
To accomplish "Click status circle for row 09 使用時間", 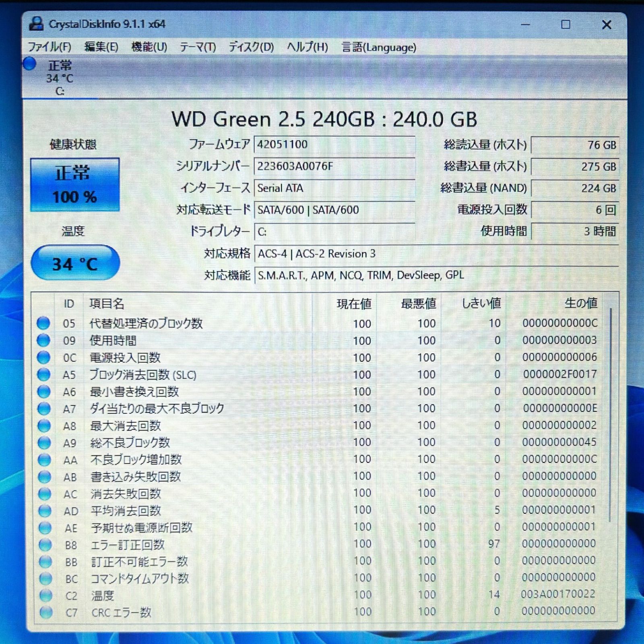I will tap(43, 341).
